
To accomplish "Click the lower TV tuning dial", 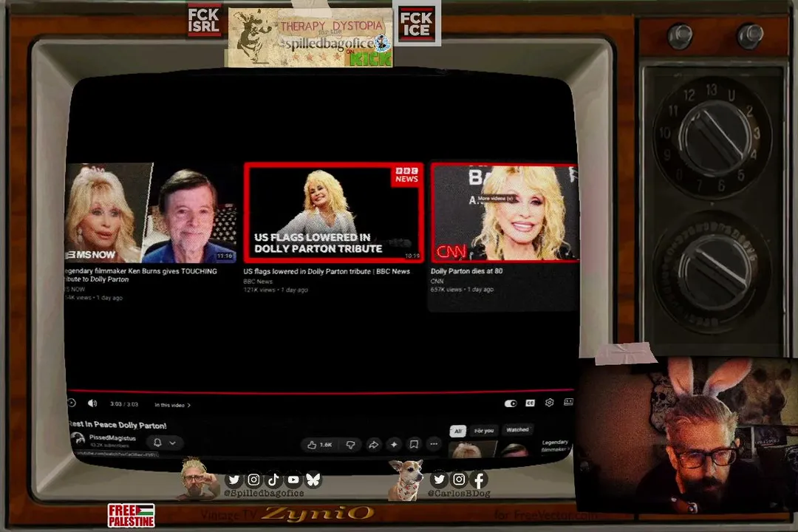I will [x=712, y=273].
